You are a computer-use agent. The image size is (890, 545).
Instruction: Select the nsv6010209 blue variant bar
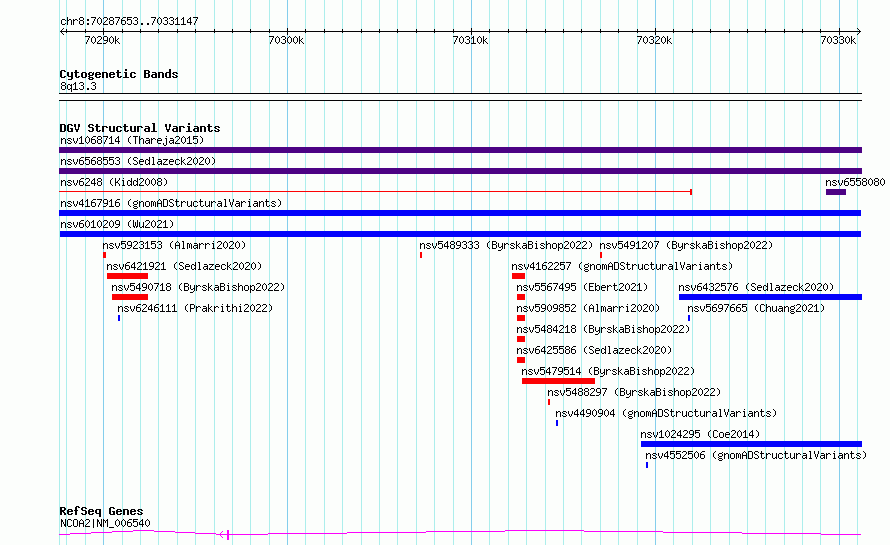coord(460,234)
